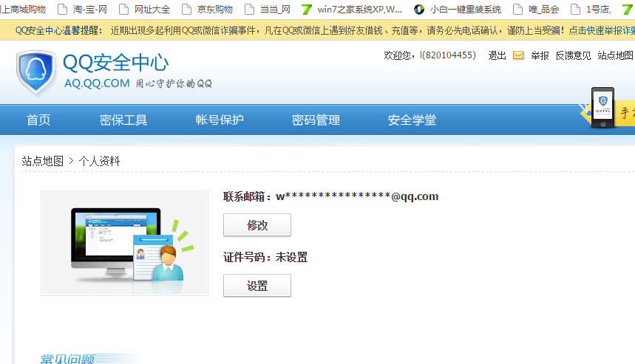Click the 证件号码: 未设置 text
This screenshot has height=364, width=635.
click(265, 257)
